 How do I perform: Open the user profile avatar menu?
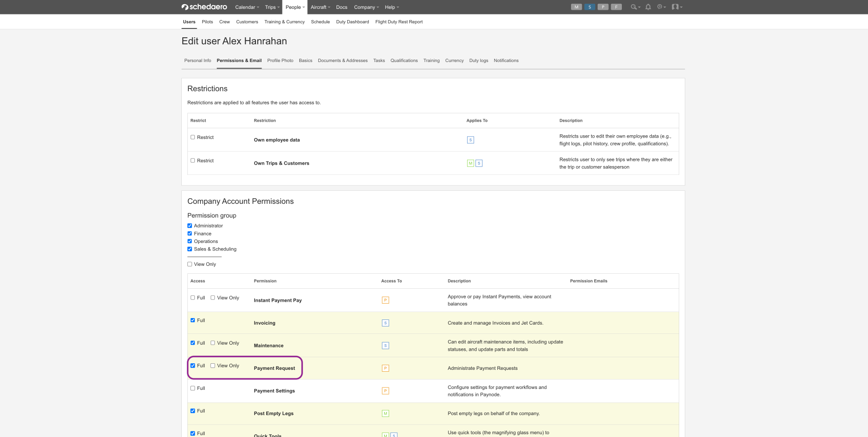677,7
